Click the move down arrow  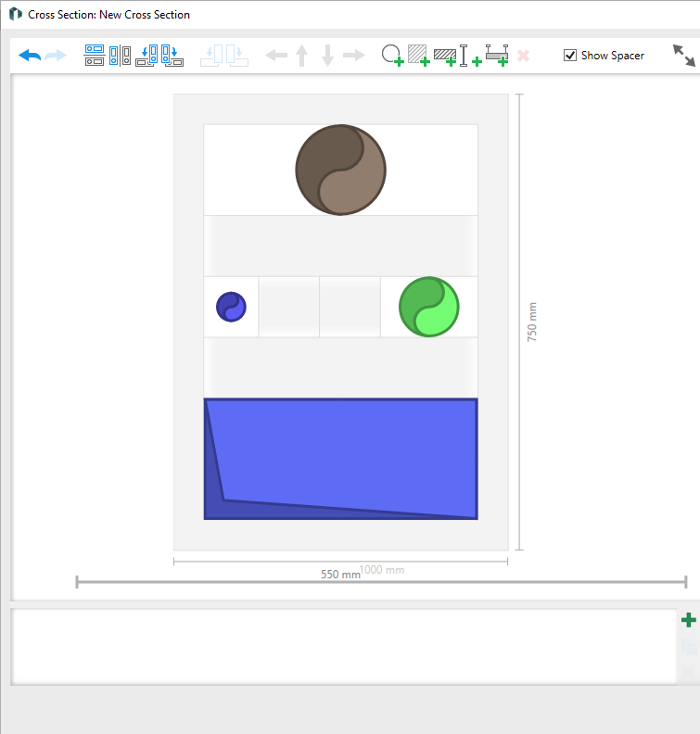(328, 56)
